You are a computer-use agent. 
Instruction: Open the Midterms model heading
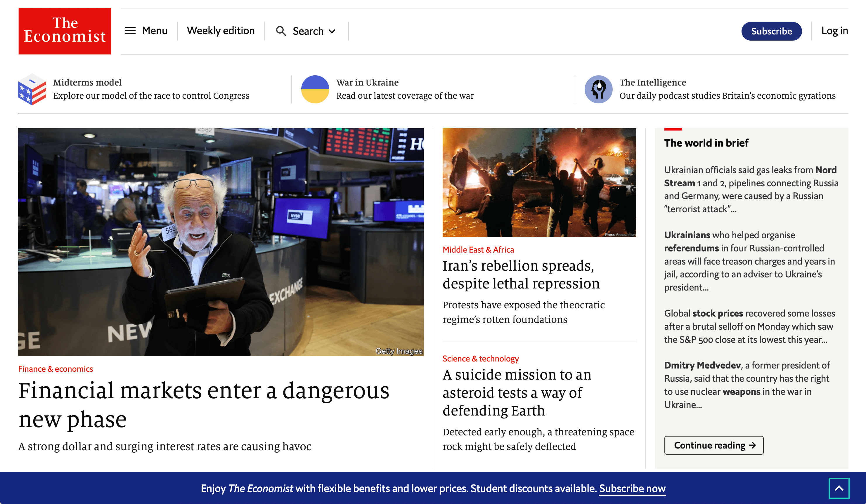87,82
